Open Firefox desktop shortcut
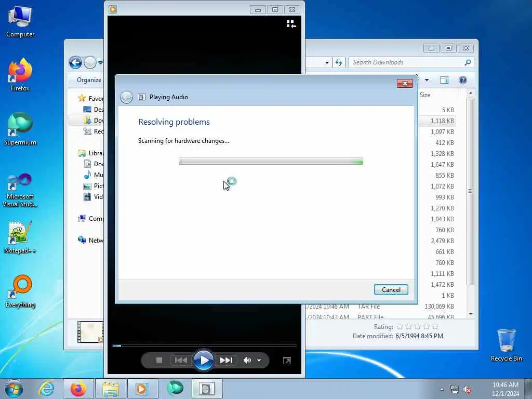The height and width of the screenshot is (399, 532). [20, 75]
